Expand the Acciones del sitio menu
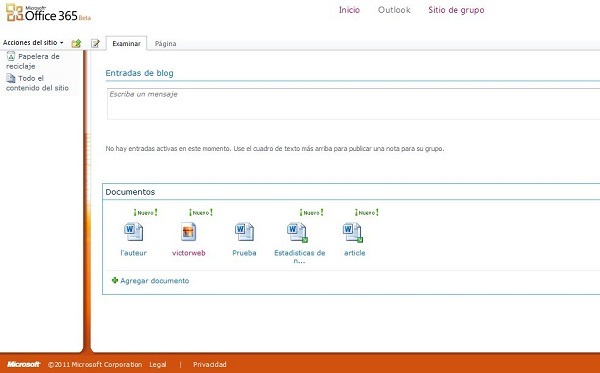The image size is (600, 373). pyautogui.click(x=33, y=42)
